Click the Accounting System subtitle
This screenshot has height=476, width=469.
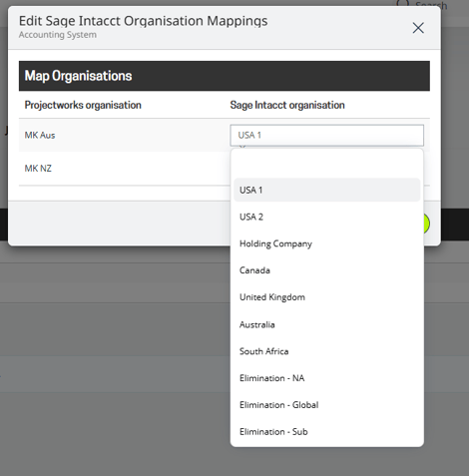point(58,35)
